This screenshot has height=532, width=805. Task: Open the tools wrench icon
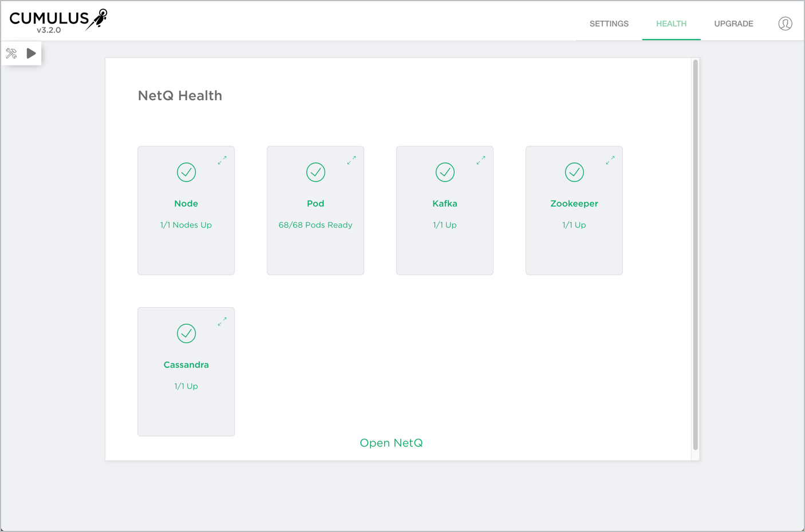click(x=11, y=54)
